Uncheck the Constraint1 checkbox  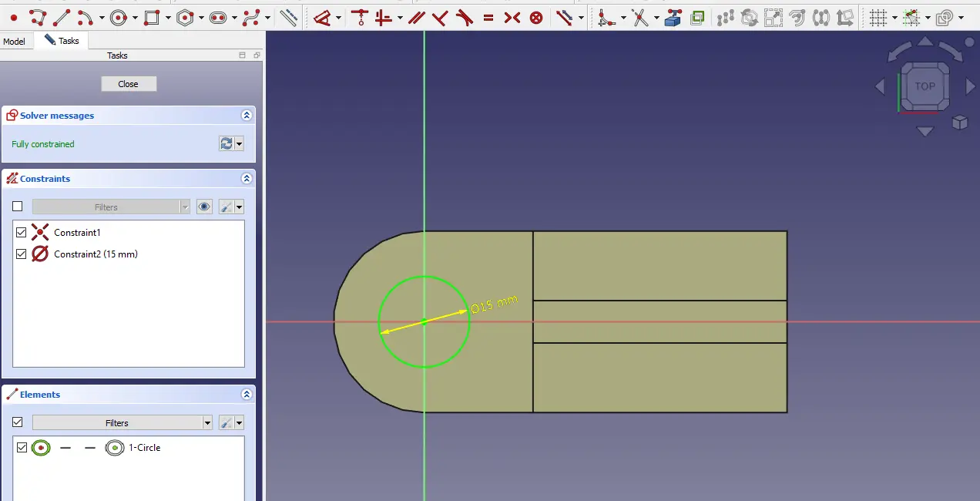22,232
